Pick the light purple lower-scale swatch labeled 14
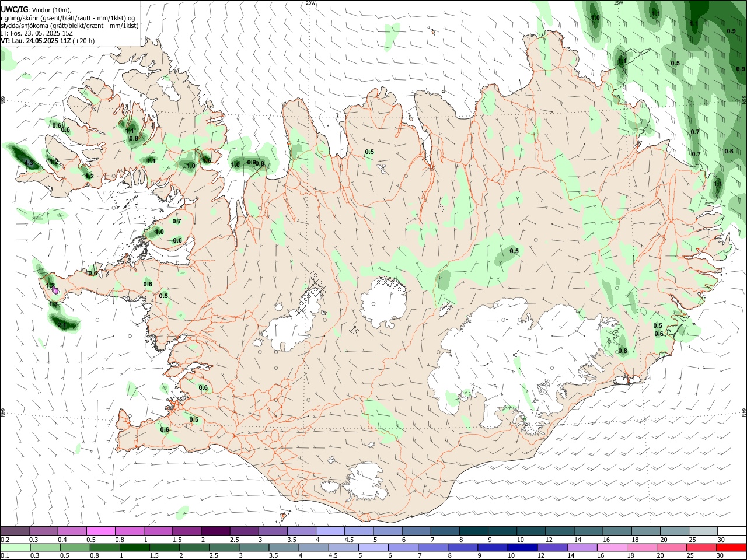747x560 pixels. point(582,547)
